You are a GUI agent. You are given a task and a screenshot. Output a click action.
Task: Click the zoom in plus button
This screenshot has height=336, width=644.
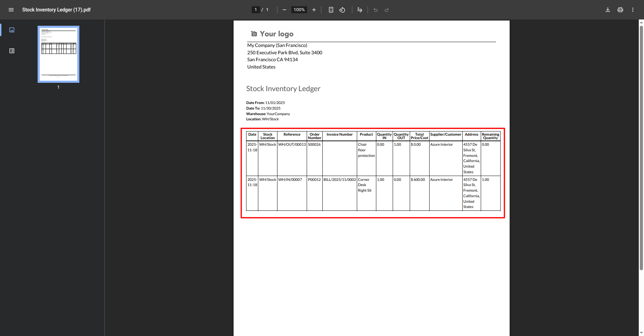(x=314, y=10)
